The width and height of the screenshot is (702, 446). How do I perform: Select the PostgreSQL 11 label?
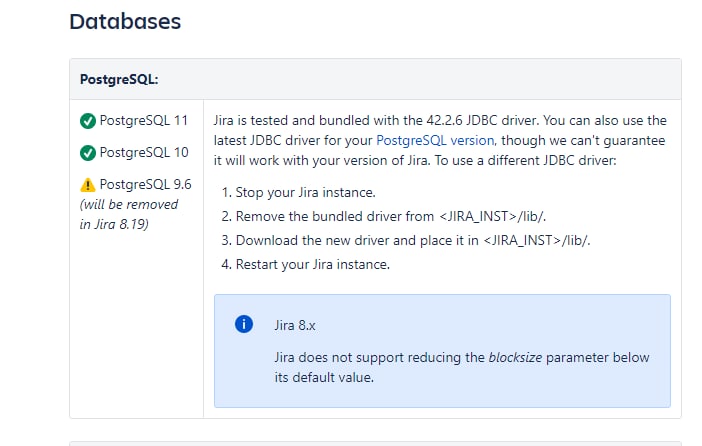coord(144,120)
